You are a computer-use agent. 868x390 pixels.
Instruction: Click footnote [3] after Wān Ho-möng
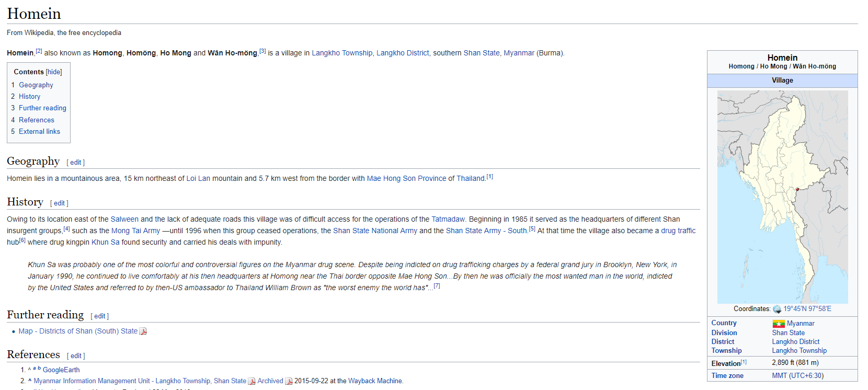pyautogui.click(x=262, y=51)
